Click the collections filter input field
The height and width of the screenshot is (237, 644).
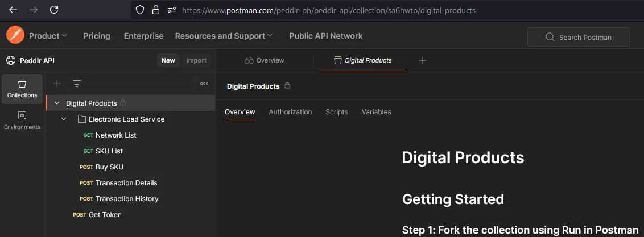click(x=131, y=84)
